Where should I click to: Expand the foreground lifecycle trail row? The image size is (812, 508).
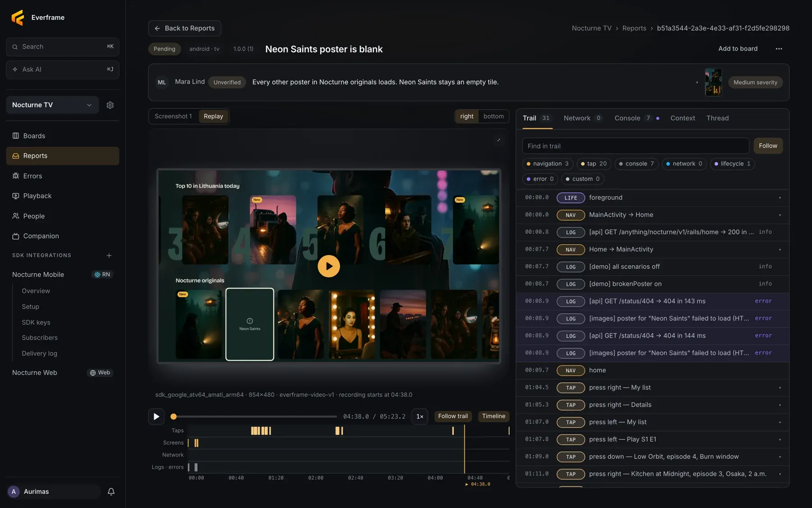tap(653, 198)
